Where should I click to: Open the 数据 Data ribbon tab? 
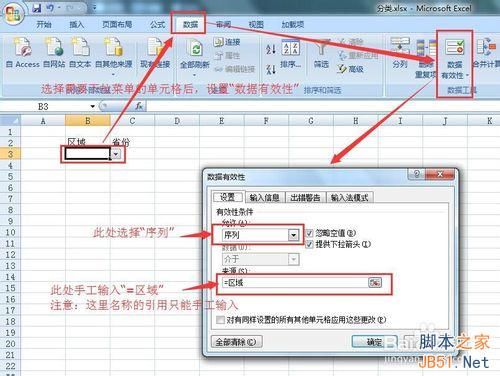(x=191, y=24)
